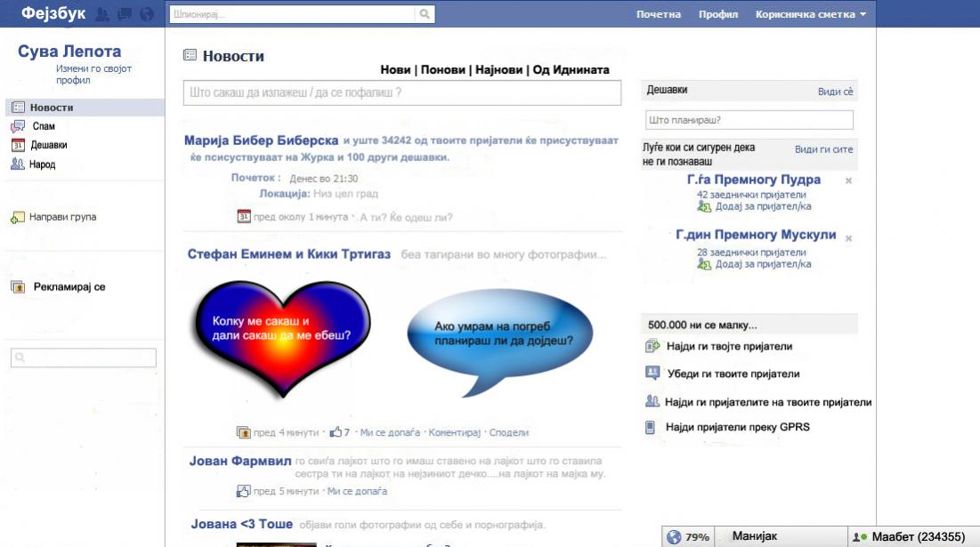Open the blue speech bubble photo thumbnail
980x547 pixels.
(499, 341)
